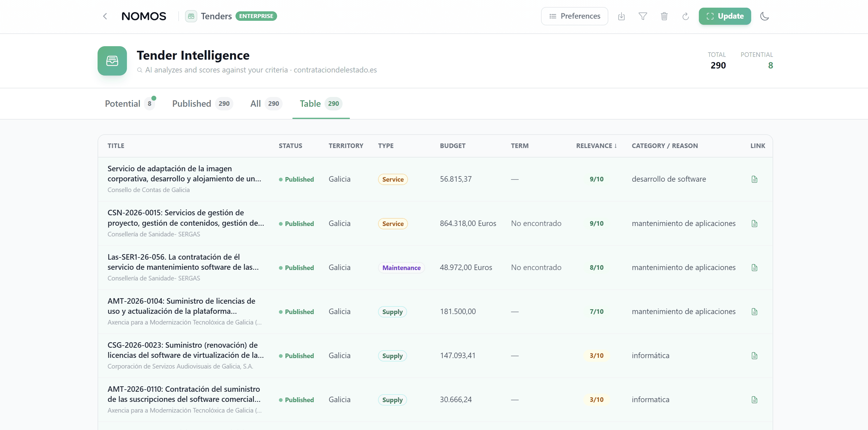Click the TERM column header

[x=520, y=146]
